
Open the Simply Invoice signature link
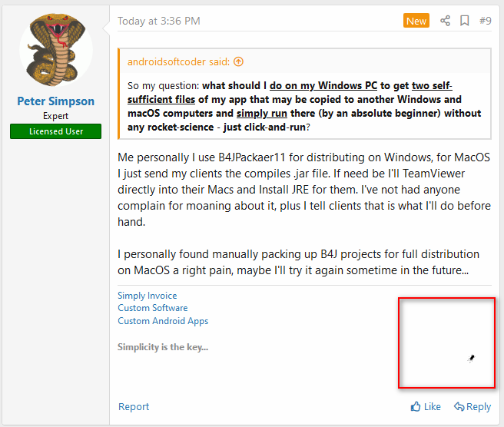point(147,296)
